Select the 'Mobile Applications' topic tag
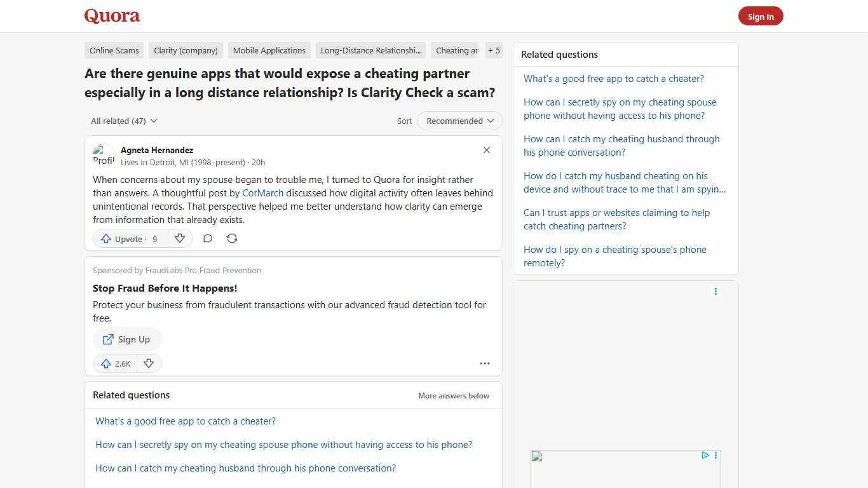Image resolution: width=868 pixels, height=488 pixels. pyautogui.click(x=269, y=50)
